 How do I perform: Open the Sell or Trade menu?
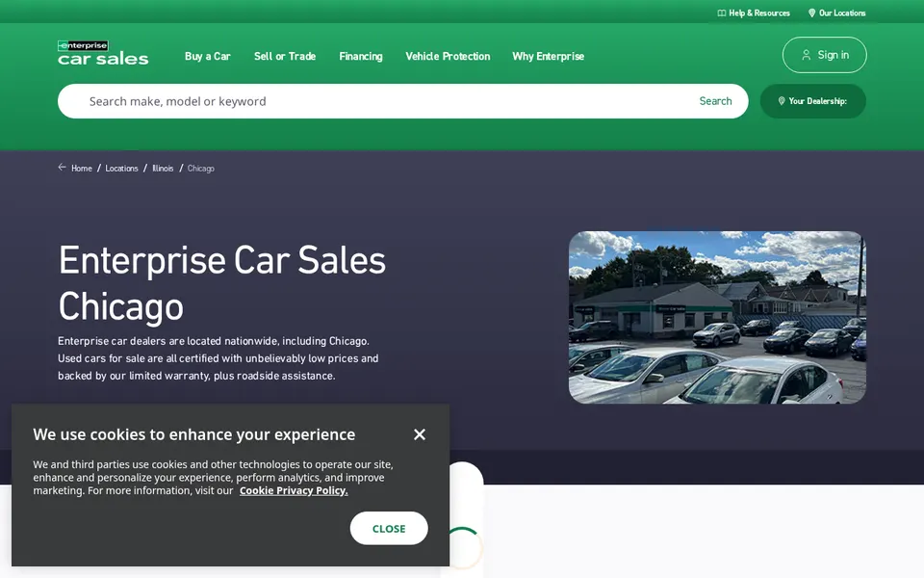click(x=285, y=56)
